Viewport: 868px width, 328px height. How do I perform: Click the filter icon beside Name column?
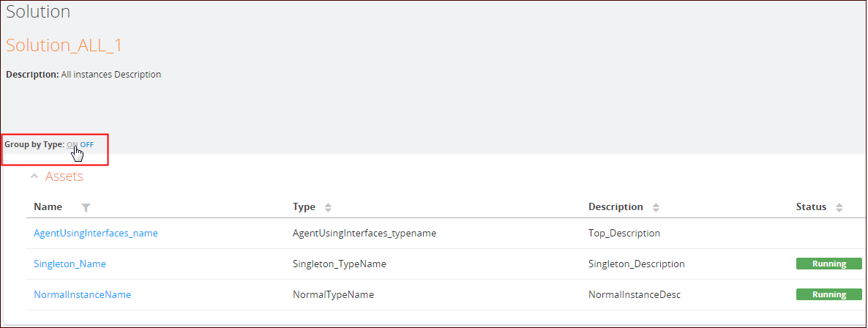(86, 207)
